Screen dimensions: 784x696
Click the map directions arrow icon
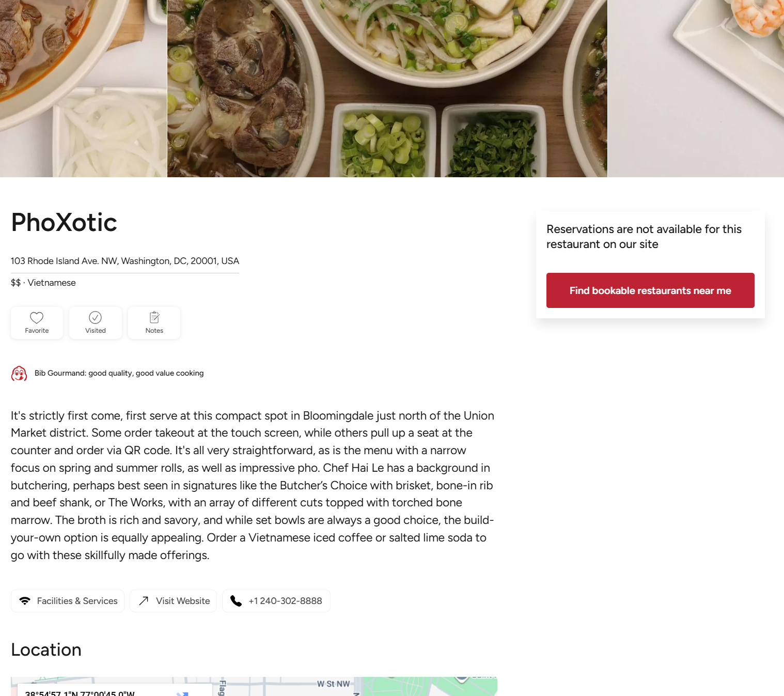click(182, 693)
